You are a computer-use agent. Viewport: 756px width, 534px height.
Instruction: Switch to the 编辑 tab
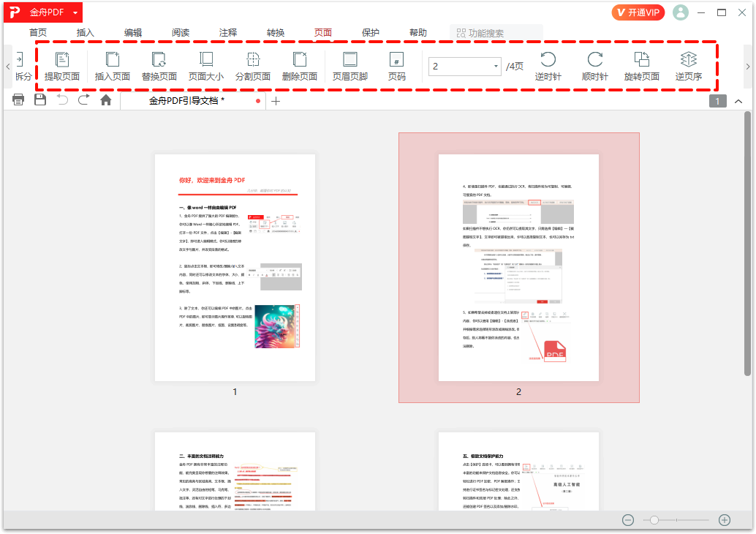(x=132, y=32)
